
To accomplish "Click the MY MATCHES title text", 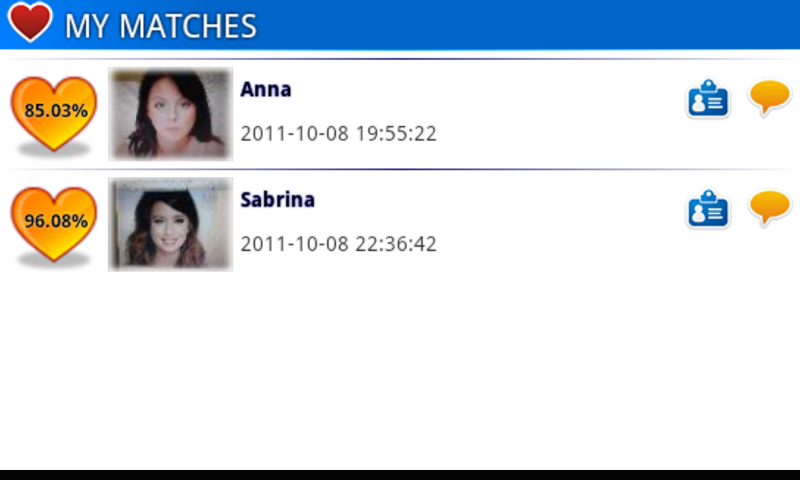I will point(161,26).
